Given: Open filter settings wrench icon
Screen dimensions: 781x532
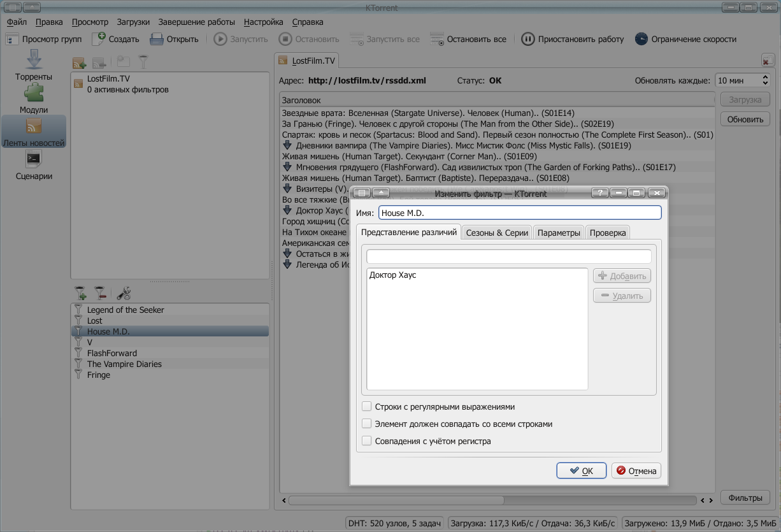Looking at the screenshot, I should click(x=124, y=293).
